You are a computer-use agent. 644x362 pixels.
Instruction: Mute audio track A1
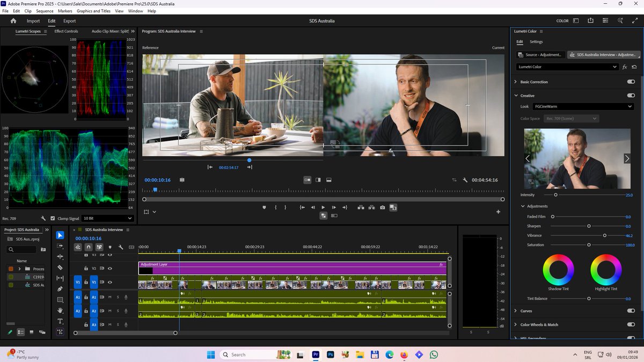(110, 297)
